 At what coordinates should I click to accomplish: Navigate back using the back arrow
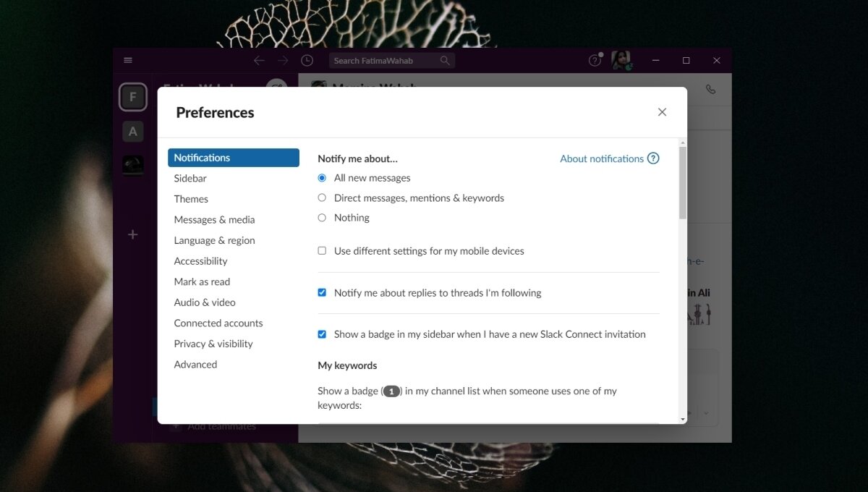coord(259,61)
